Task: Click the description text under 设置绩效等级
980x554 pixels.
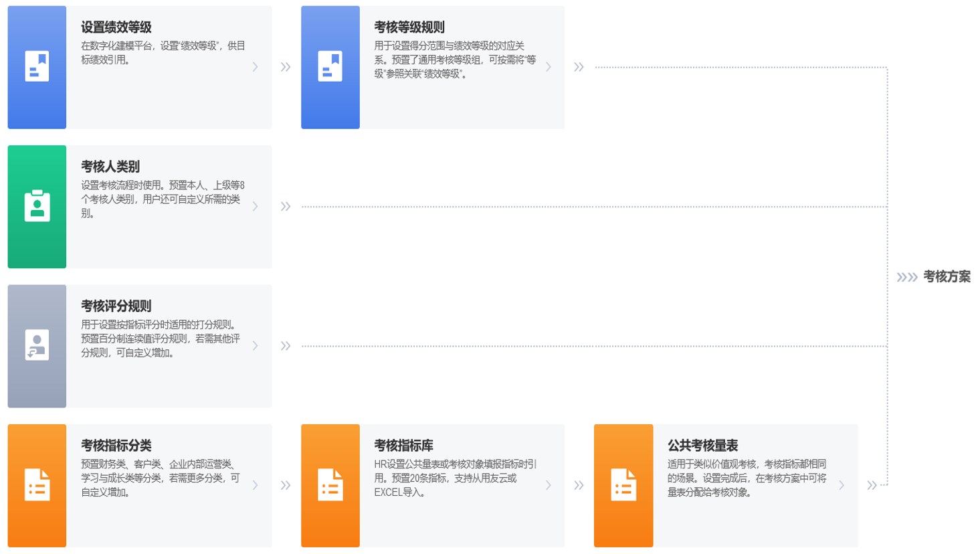Action: click(x=163, y=53)
